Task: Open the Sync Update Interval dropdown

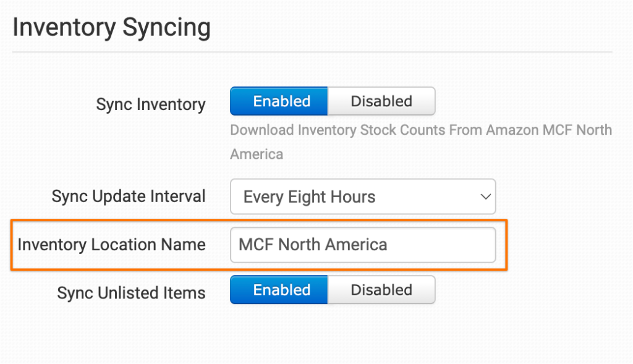Action: pos(362,197)
